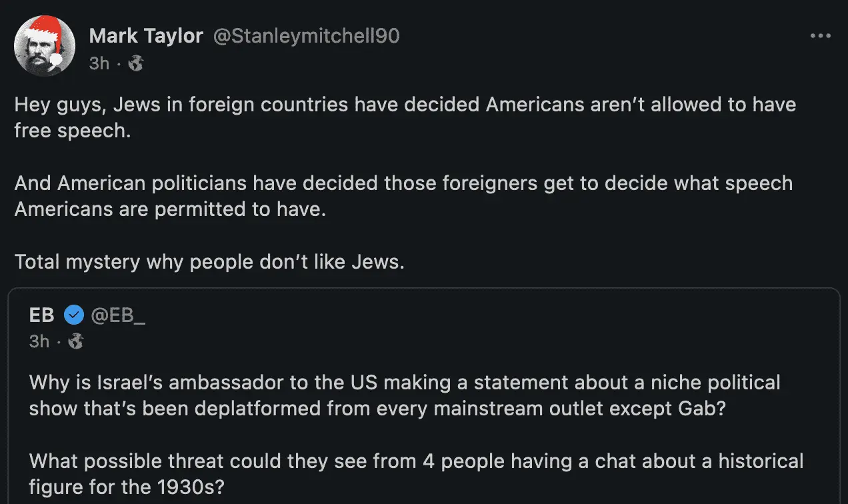Click globe visibility icon on Mark Taylor's post
Viewport: 848px width, 504px height.
(136, 63)
